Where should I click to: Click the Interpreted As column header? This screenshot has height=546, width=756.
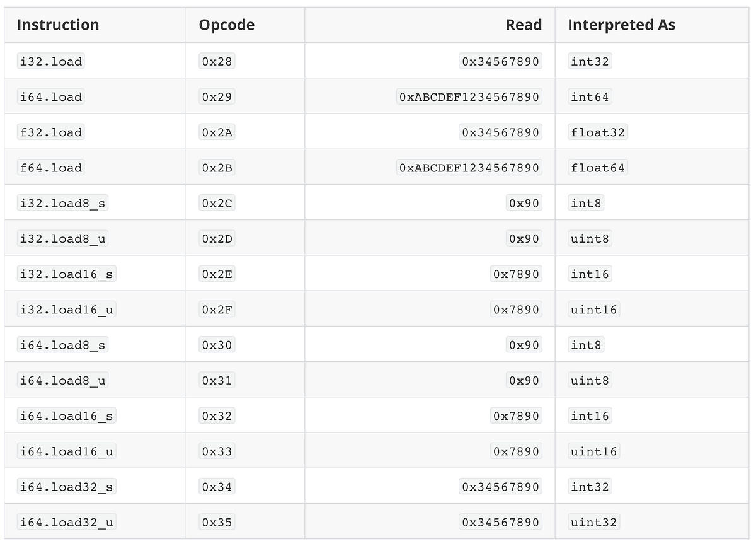pyautogui.click(x=621, y=25)
